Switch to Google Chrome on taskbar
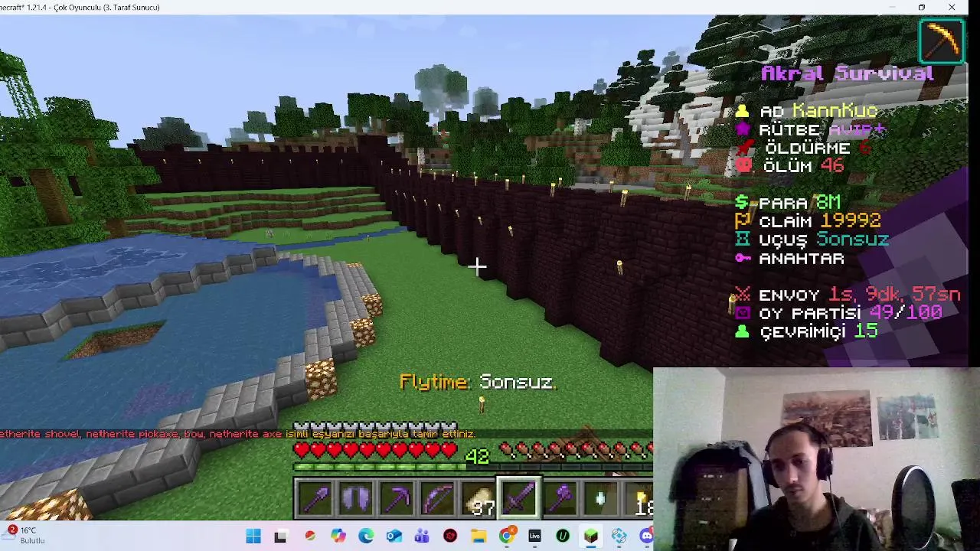The height and width of the screenshot is (551, 980). (x=506, y=536)
